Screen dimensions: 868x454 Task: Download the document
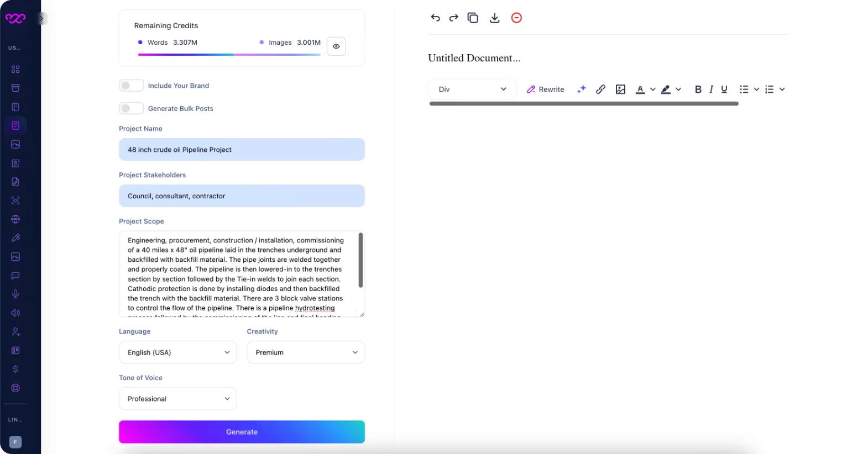coord(495,18)
